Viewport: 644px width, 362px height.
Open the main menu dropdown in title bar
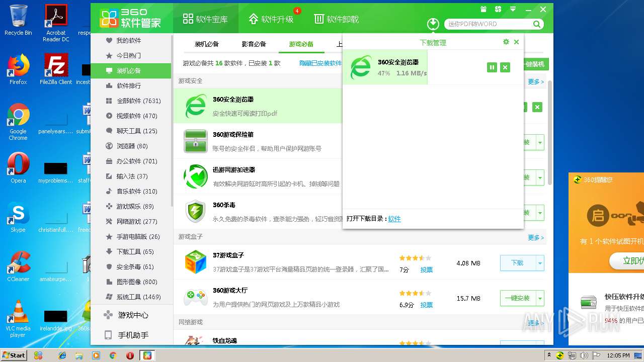(513, 9)
